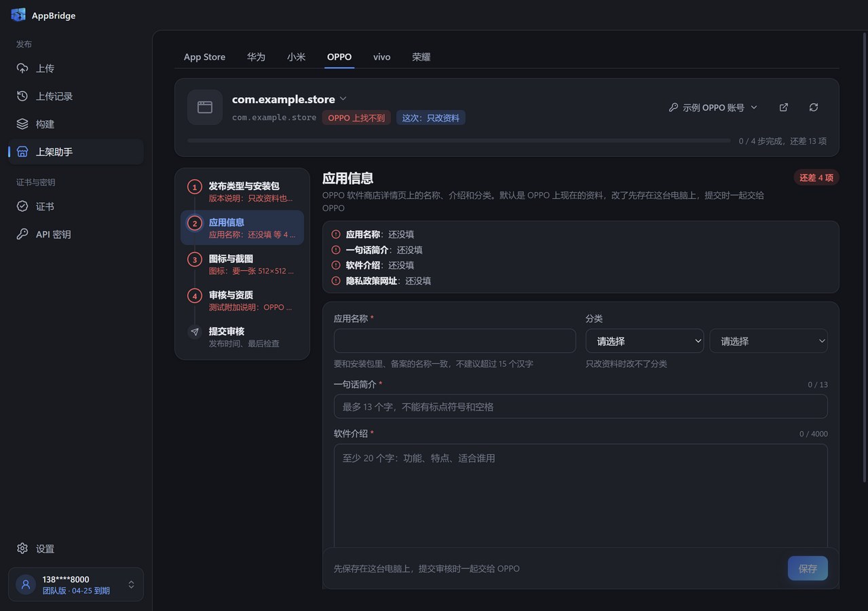This screenshot has width=868, height=611.
Task: Click step 1 circle icon
Action: click(195, 187)
